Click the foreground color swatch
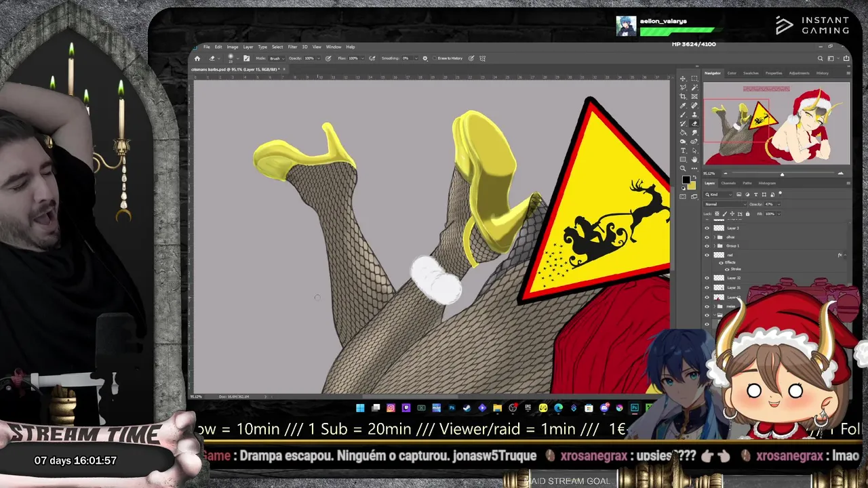 [x=686, y=180]
